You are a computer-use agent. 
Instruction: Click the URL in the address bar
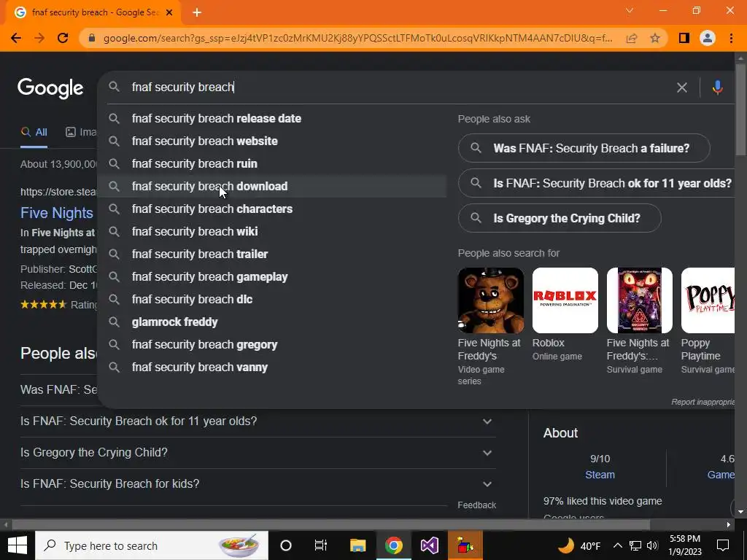pyautogui.click(x=357, y=38)
